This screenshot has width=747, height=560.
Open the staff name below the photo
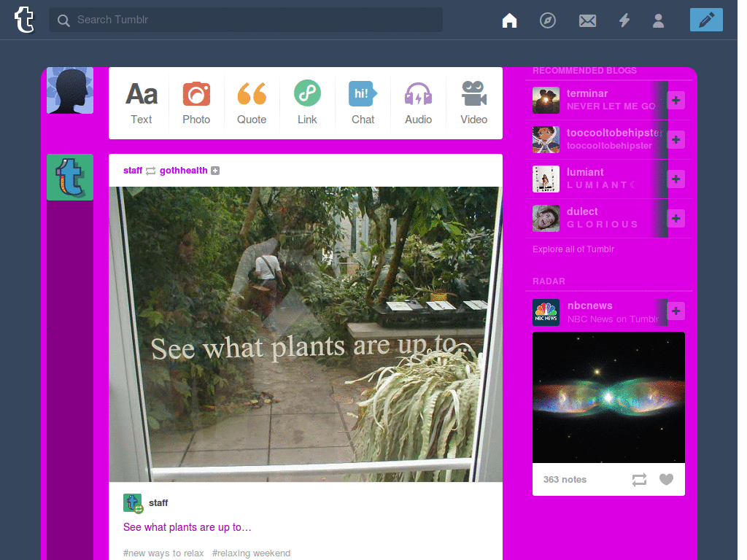158,503
